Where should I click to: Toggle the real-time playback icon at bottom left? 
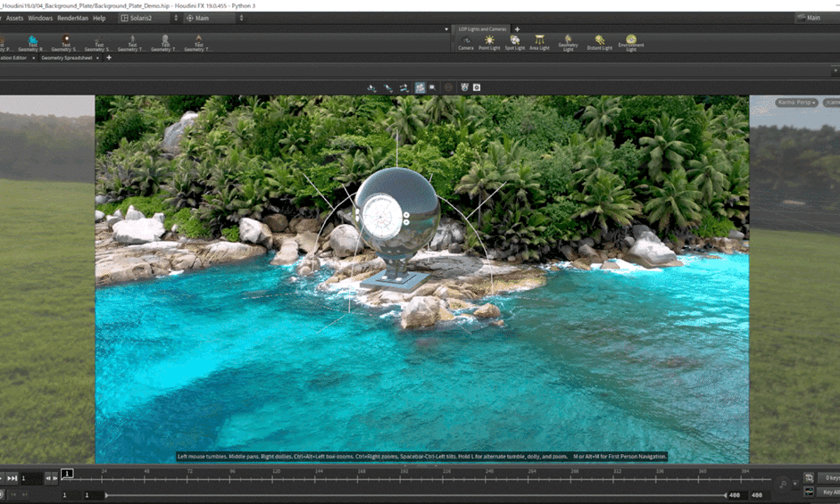point(2,494)
